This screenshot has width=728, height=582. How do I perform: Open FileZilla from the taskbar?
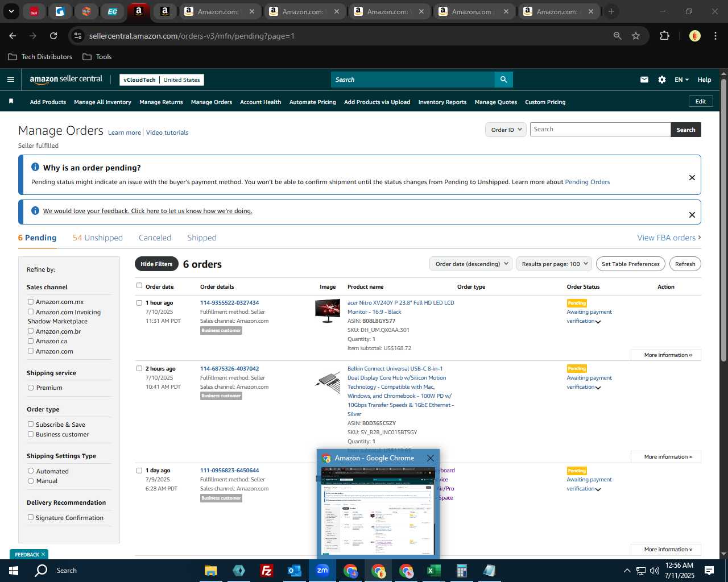click(x=266, y=571)
